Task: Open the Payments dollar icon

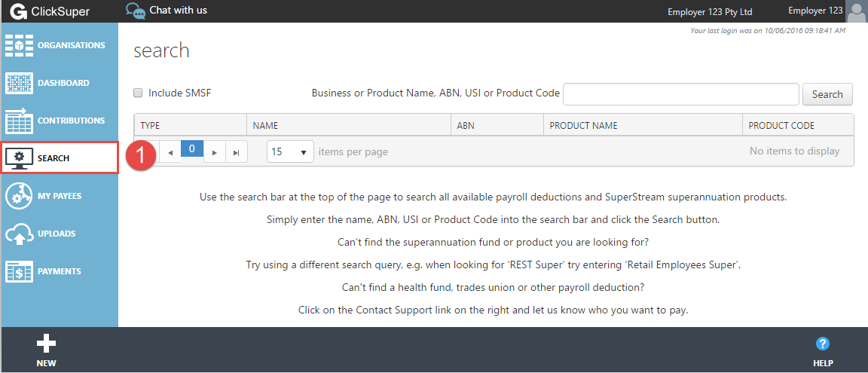Action: pyautogui.click(x=20, y=271)
